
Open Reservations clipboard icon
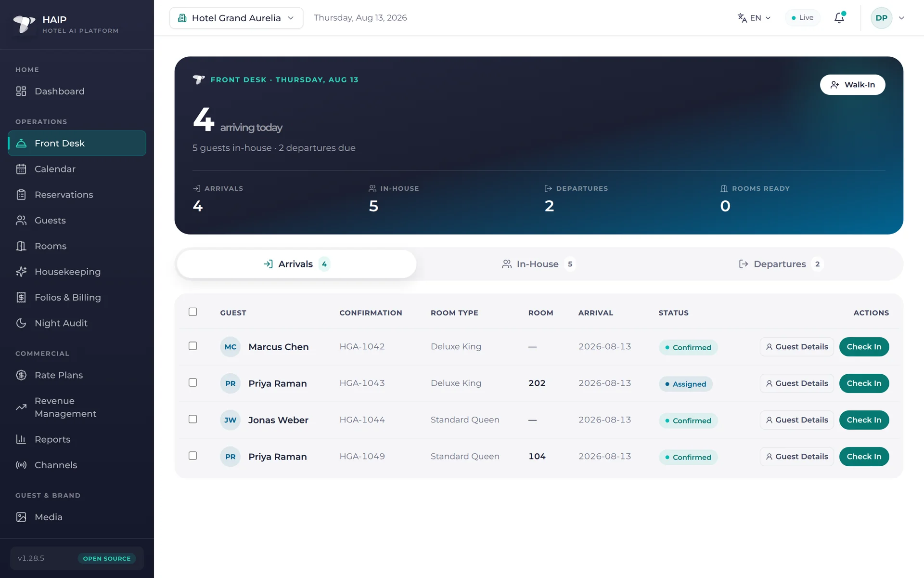click(21, 195)
